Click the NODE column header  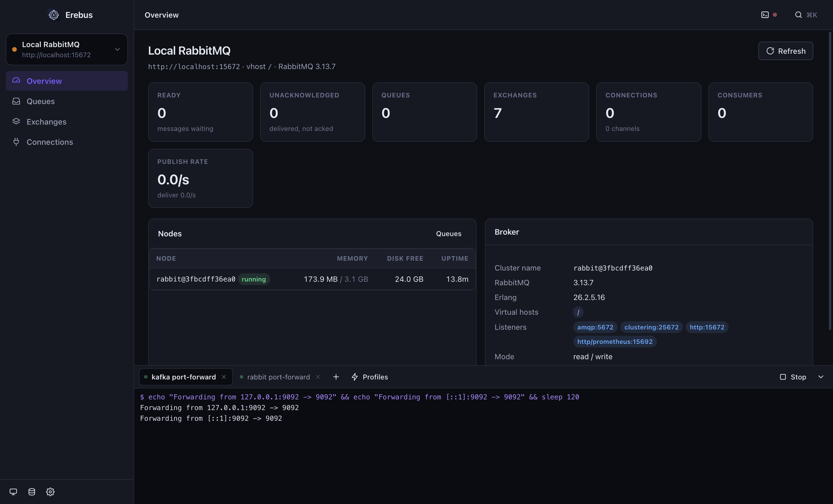(166, 258)
